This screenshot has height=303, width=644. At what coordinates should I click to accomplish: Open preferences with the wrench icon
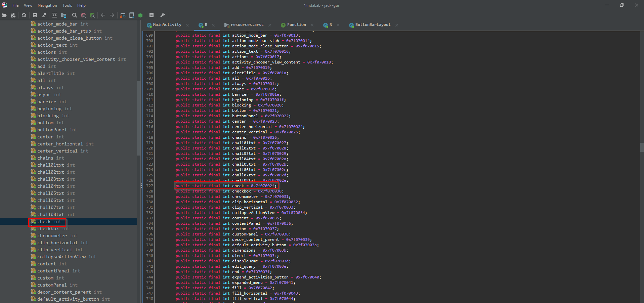tap(163, 15)
